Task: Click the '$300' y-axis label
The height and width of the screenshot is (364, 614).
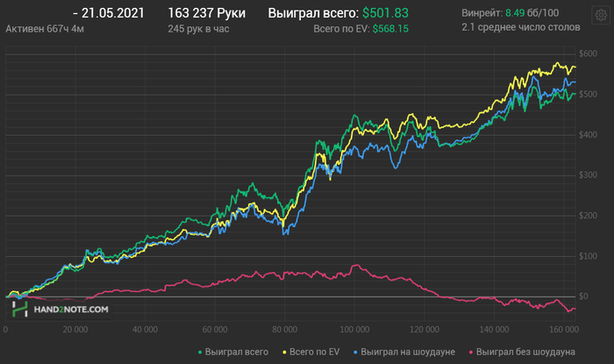Action: click(x=589, y=175)
